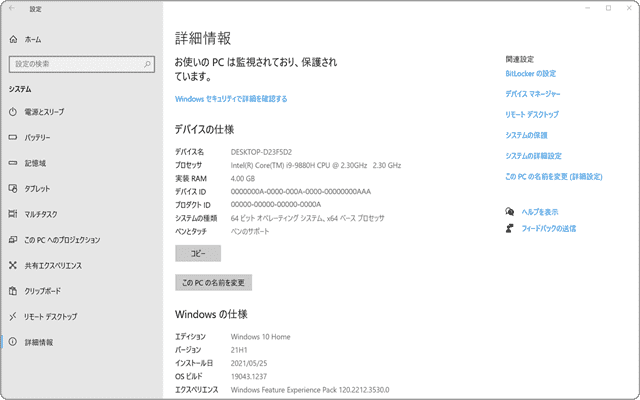The height and width of the screenshot is (400, 640).
Task: Click install date 2021/05/25
Action: pyautogui.click(x=249, y=363)
